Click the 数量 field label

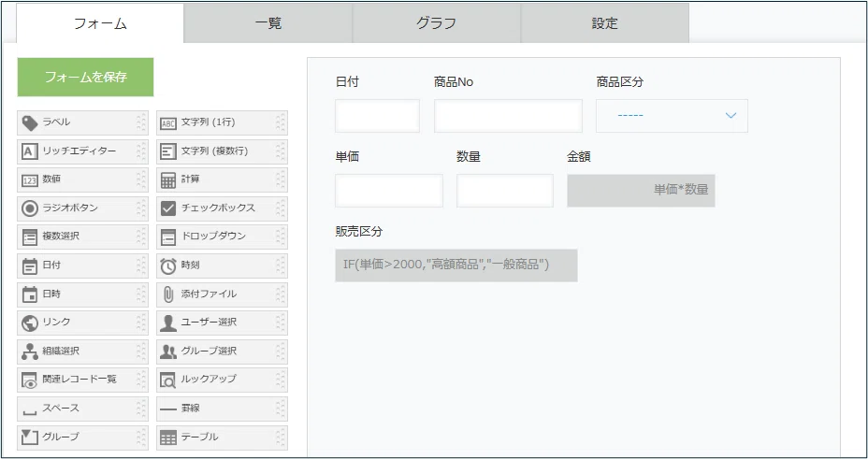(x=469, y=156)
